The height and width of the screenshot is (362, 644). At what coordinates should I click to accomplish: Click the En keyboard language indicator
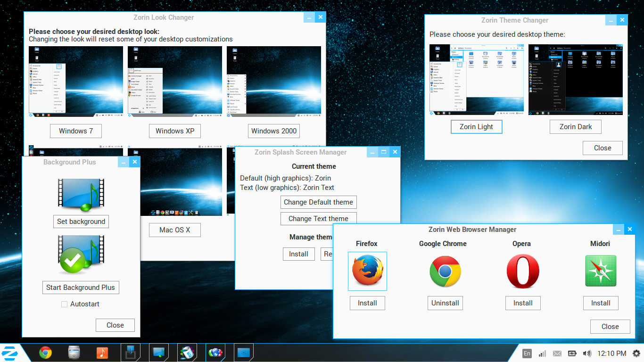[x=527, y=354]
